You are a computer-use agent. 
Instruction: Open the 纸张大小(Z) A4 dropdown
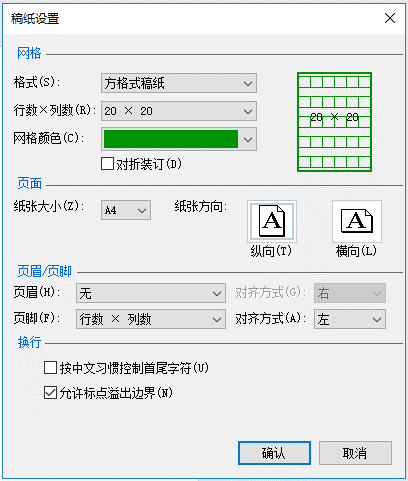pyautogui.click(x=126, y=210)
